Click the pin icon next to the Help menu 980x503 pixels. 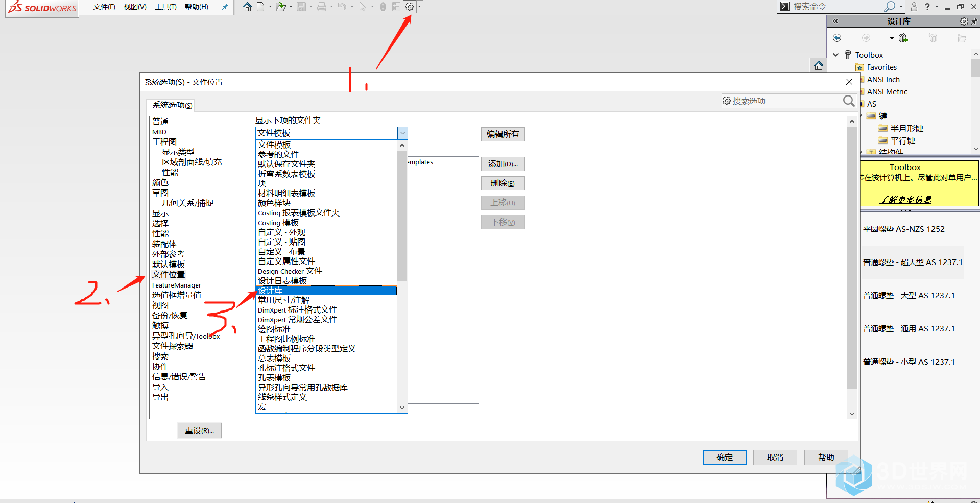(225, 7)
